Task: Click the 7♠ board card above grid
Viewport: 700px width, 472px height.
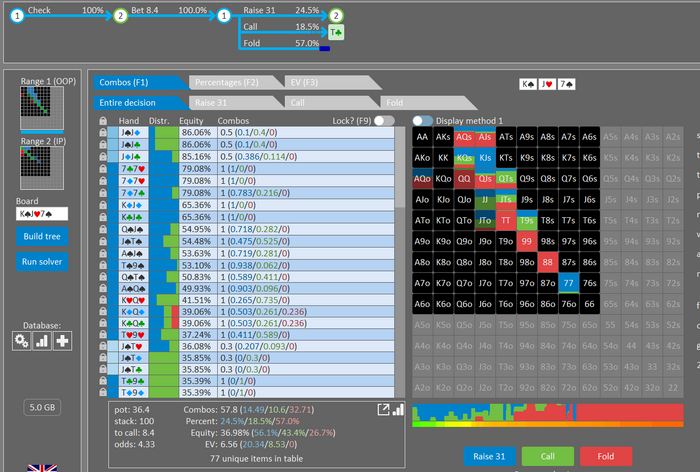Action: coord(567,84)
